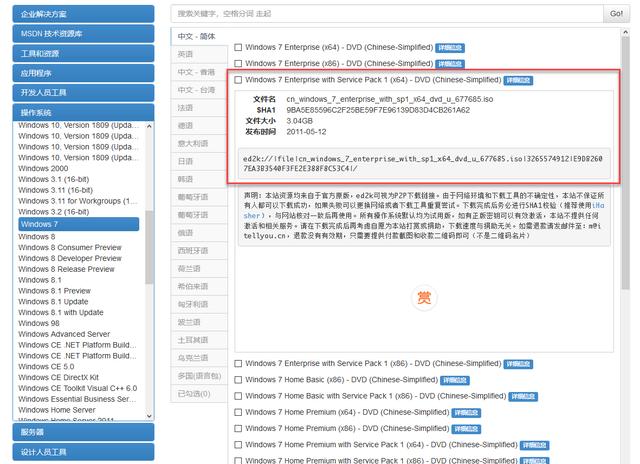Image resolution: width=640 pixels, height=464 pixels.
Task: Select Windows 3.1 (16-bit) entry
Action: click(53, 179)
